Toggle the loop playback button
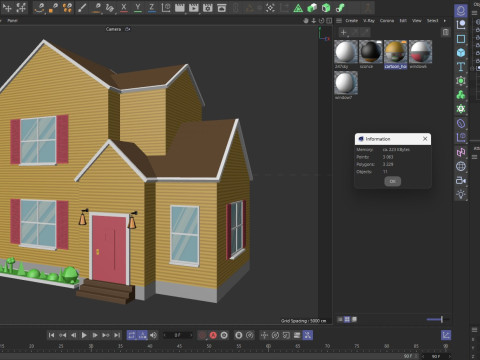480x360 pixels. pos(131,335)
